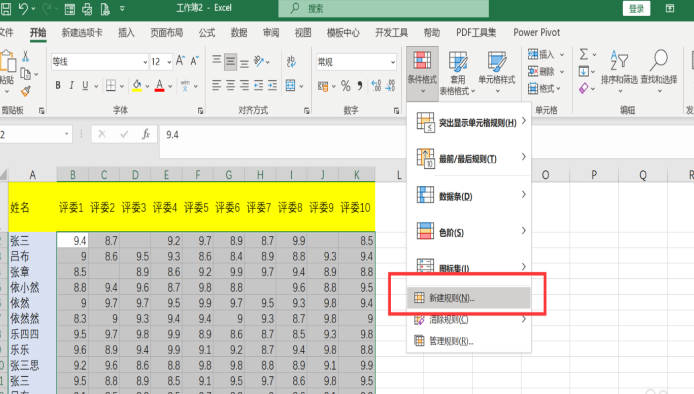Select 新建规则 new rule entry
The image size is (694, 394).
[x=468, y=298]
